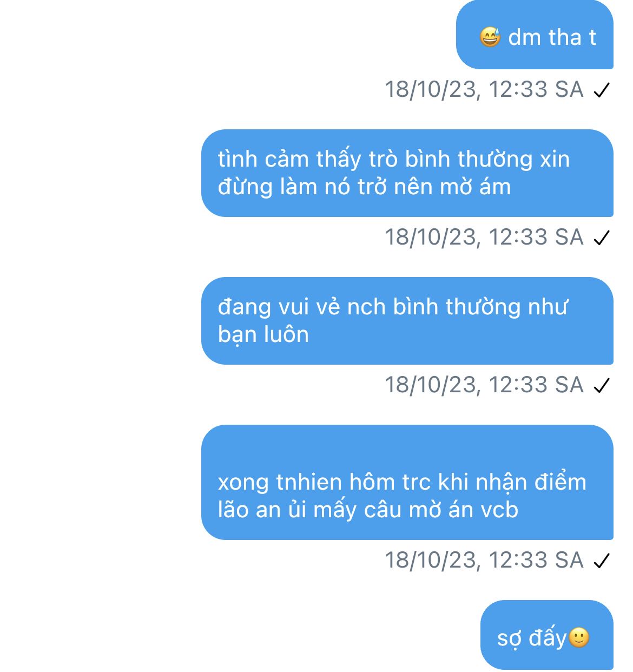Image resolution: width=633 pixels, height=672 pixels.
Task: Select the "xong tnhien hôm trc" message bubble
Action: click(407, 482)
